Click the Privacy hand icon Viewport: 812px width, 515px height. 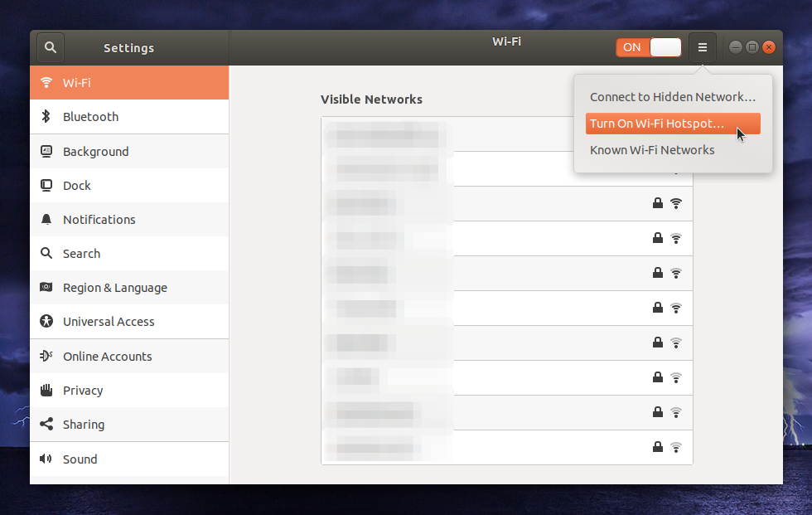coord(46,390)
